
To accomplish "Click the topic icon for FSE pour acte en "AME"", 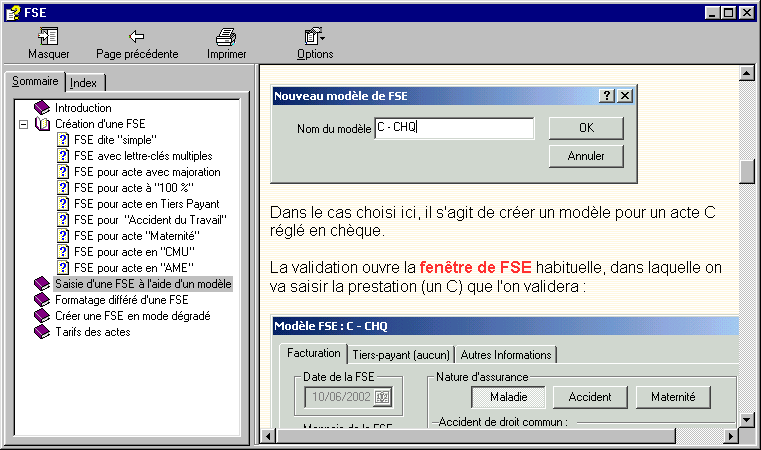I will 63,268.
